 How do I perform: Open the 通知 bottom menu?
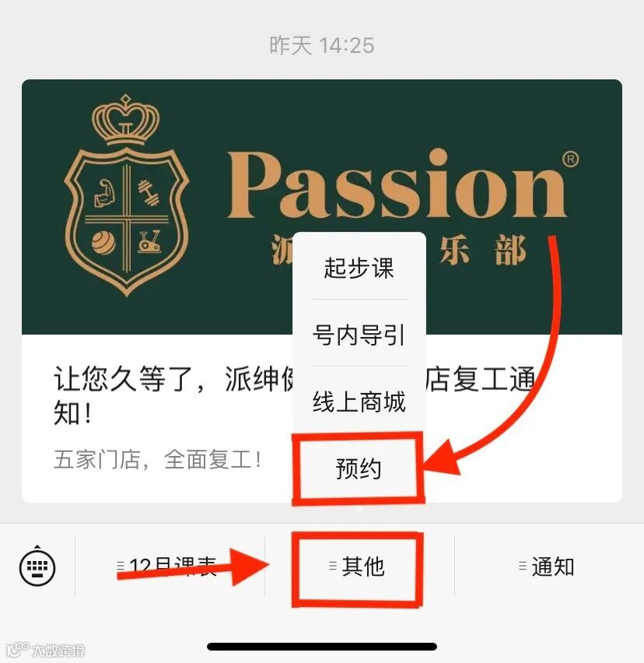tap(548, 566)
